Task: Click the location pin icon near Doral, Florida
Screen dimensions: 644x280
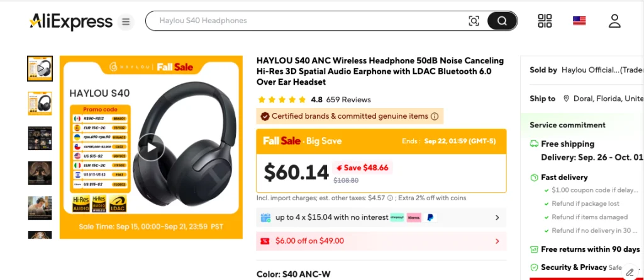Action: (x=566, y=99)
